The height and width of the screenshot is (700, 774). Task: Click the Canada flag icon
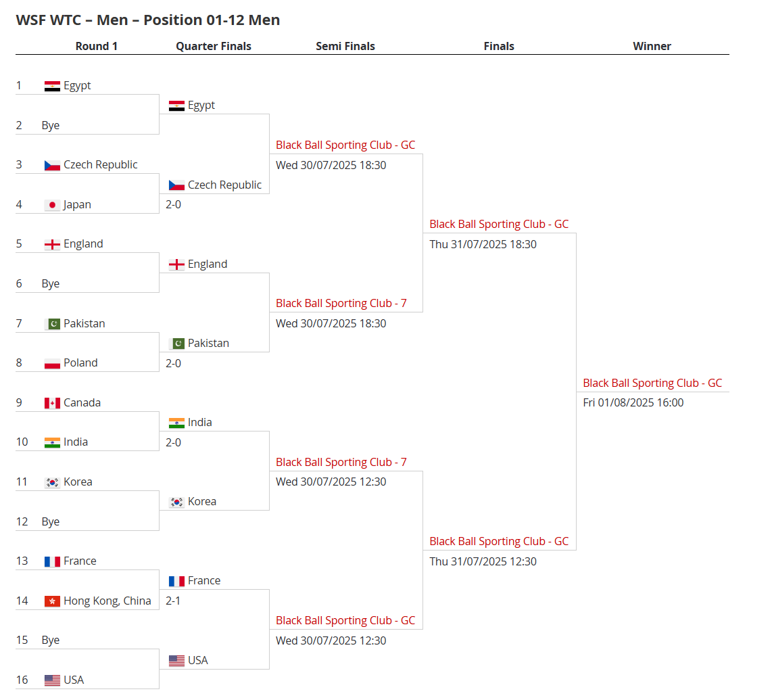coord(52,403)
